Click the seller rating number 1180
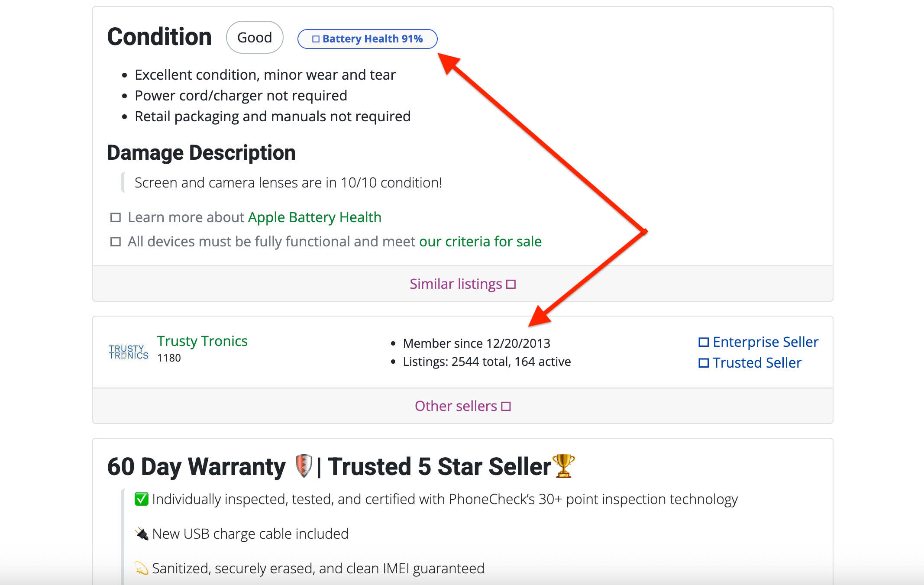Image resolution: width=924 pixels, height=585 pixels. [169, 358]
